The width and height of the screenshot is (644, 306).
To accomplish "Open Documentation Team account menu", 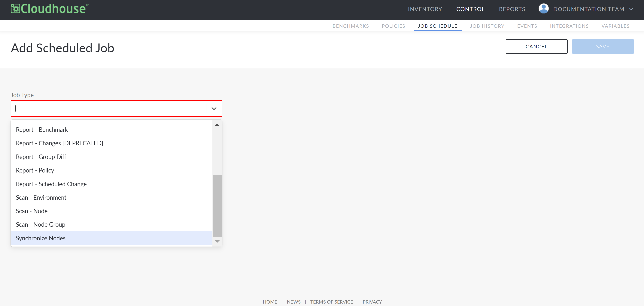I will pos(588,9).
